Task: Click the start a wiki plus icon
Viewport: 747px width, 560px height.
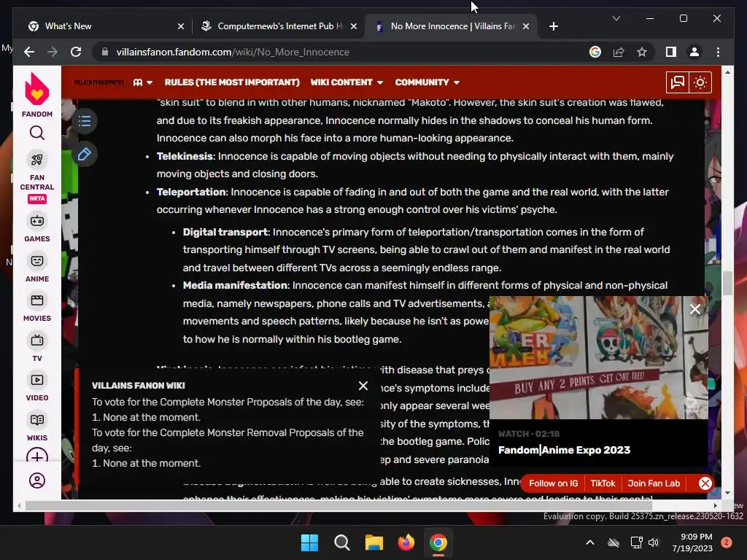Action: point(36,456)
